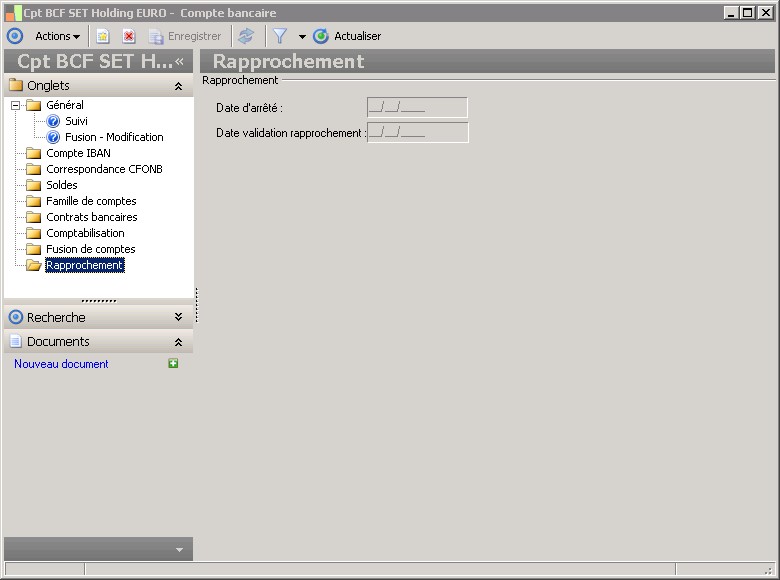The width and height of the screenshot is (780, 580).
Task: Click the filter funnel icon
Action: coord(280,36)
